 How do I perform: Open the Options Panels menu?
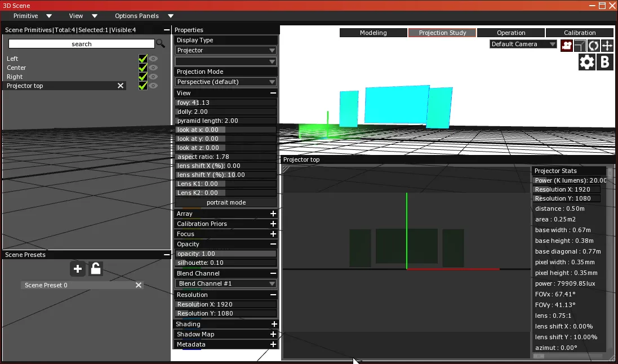coord(144,16)
